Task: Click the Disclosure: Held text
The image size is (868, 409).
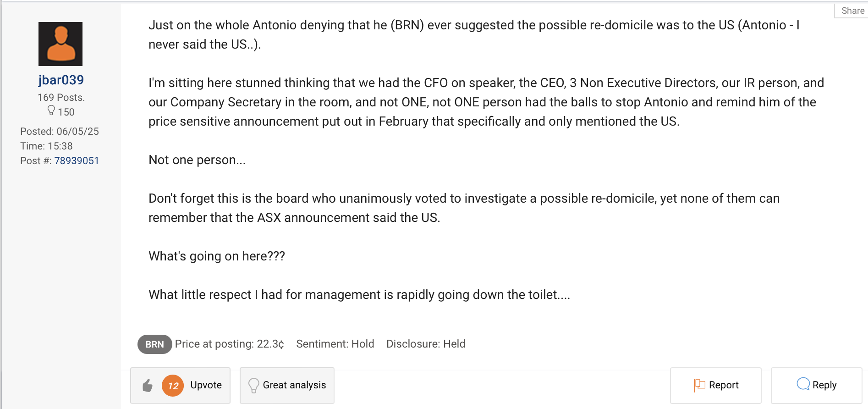Action: pos(426,344)
